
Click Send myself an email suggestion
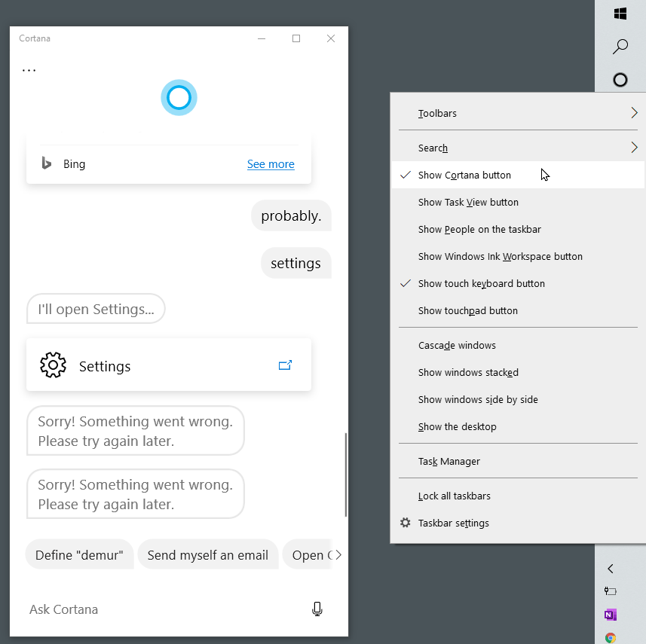pyautogui.click(x=208, y=554)
